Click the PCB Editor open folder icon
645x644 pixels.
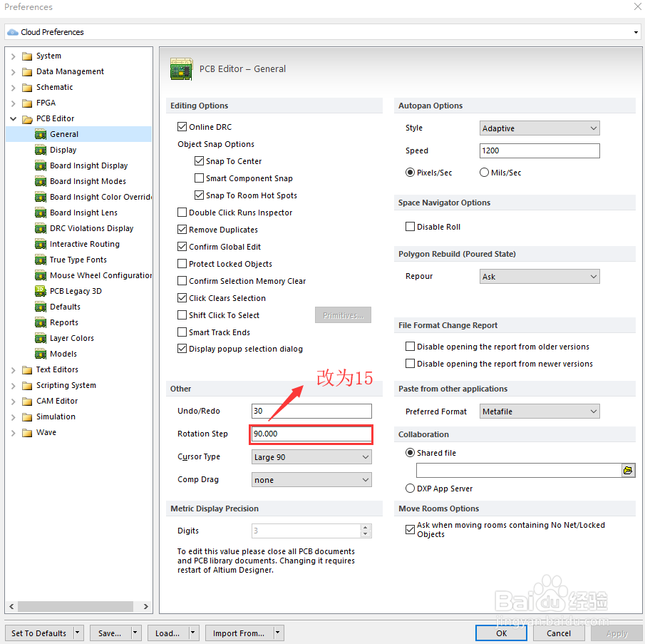27,119
